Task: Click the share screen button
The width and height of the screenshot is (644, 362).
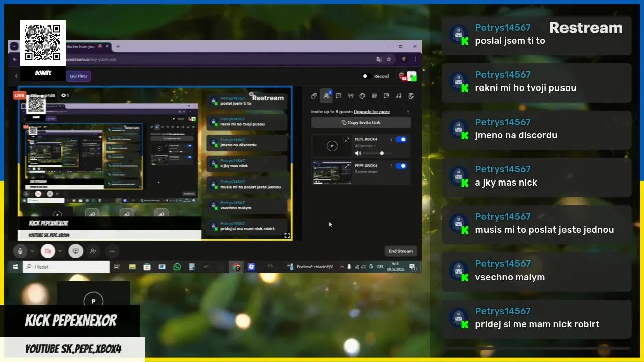Action: [75, 251]
